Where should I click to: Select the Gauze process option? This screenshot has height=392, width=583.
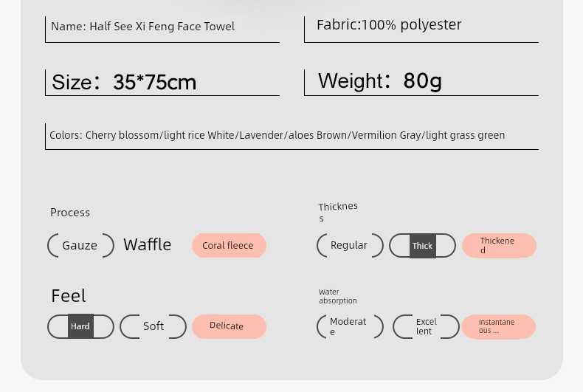pos(80,246)
